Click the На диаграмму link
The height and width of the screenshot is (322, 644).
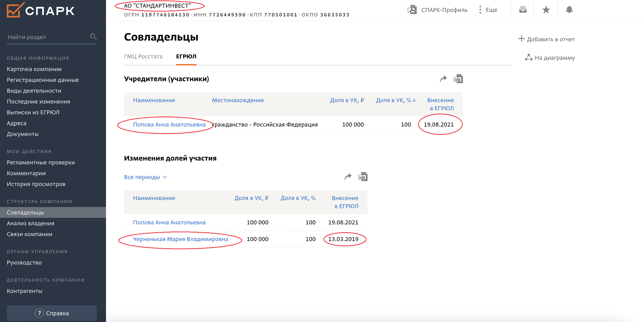click(555, 58)
